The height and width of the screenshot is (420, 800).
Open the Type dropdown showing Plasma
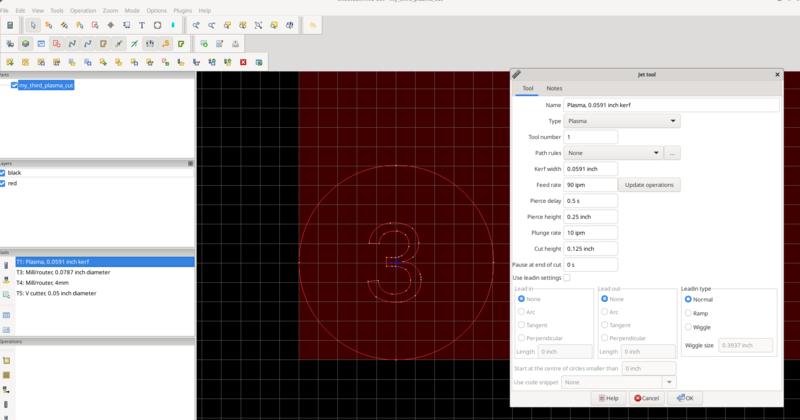pyautogui.click(x=621, y=121)
